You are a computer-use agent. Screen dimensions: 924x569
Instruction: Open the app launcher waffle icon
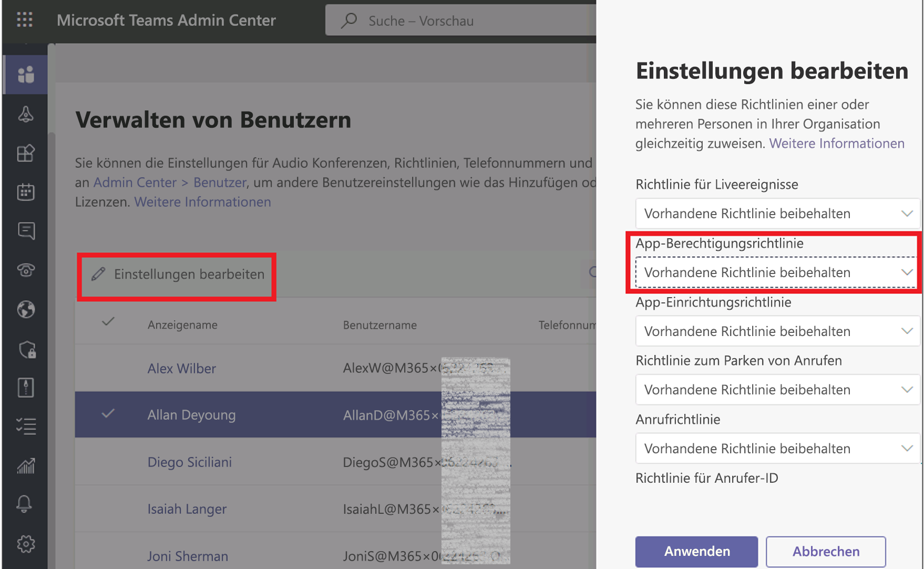coord(25,20)
